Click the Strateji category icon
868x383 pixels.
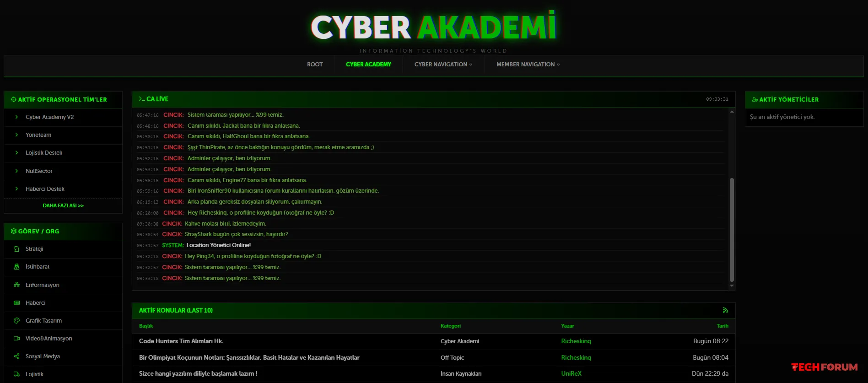click(x=16, y=249)
